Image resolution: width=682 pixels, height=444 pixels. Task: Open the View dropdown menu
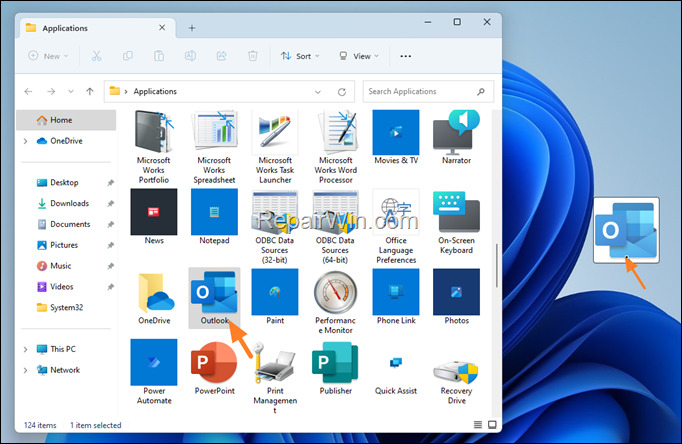tap(359, 56)
